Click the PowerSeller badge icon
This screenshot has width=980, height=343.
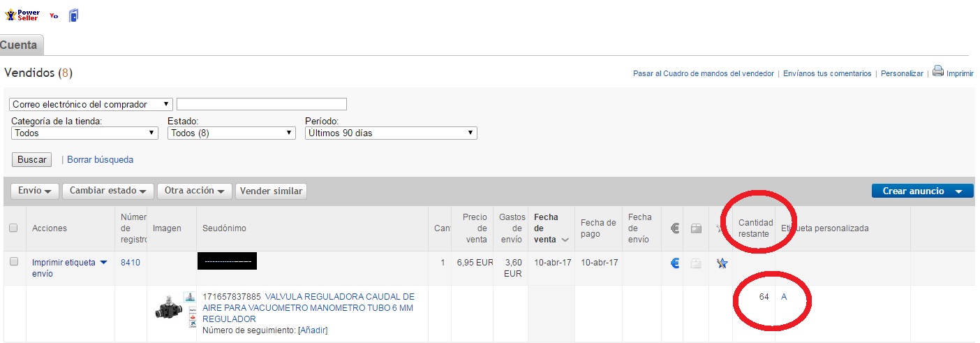[22, 15]
